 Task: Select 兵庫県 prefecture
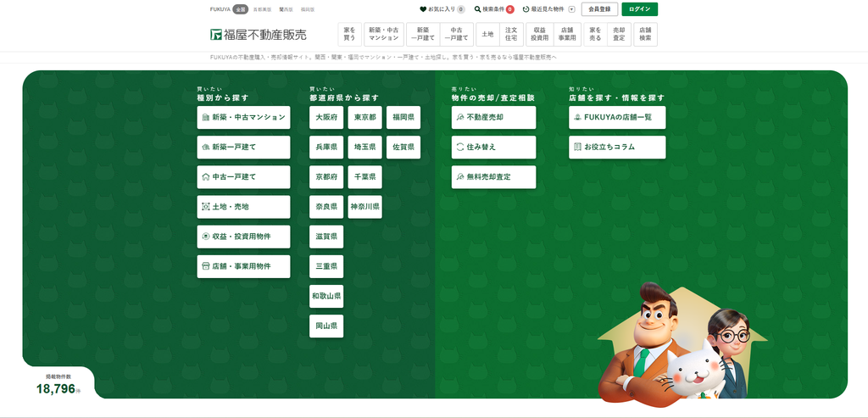(x=326, y=148)
